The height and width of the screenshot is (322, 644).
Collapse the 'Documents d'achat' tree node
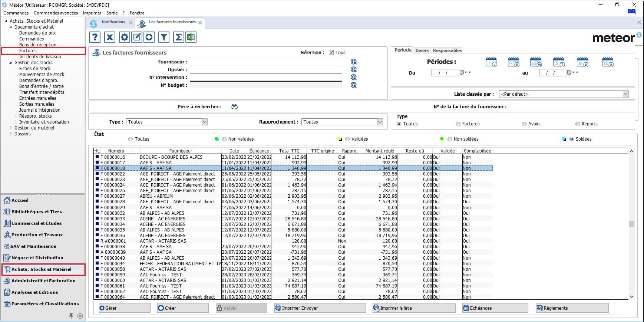pyautogui.click(x=11, y=27)
